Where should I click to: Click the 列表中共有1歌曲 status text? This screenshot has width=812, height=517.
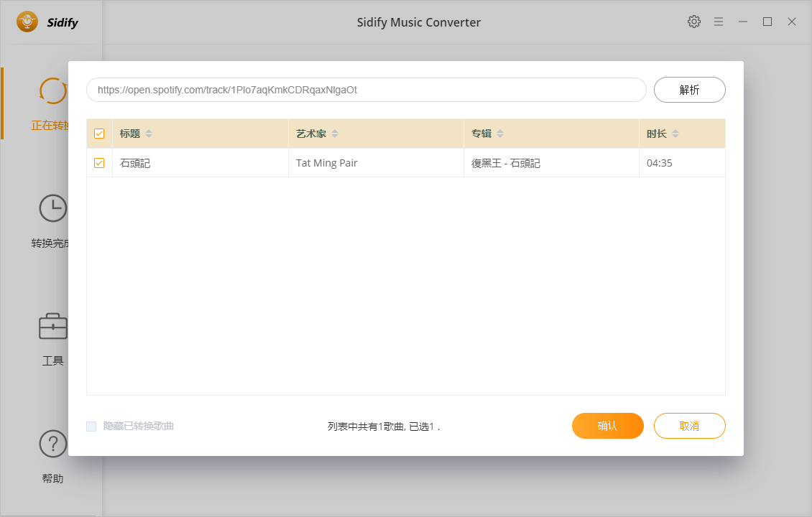383,427
